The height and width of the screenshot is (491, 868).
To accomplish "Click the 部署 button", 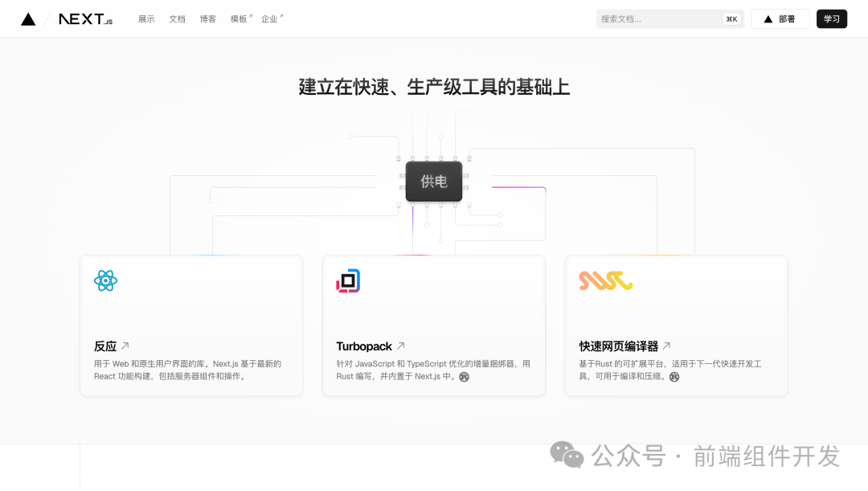I will point(780,18).
